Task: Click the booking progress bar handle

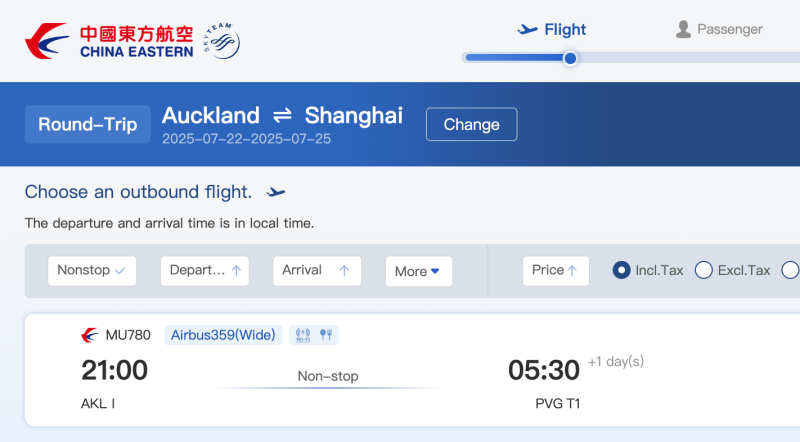Action: click(570, 58)
